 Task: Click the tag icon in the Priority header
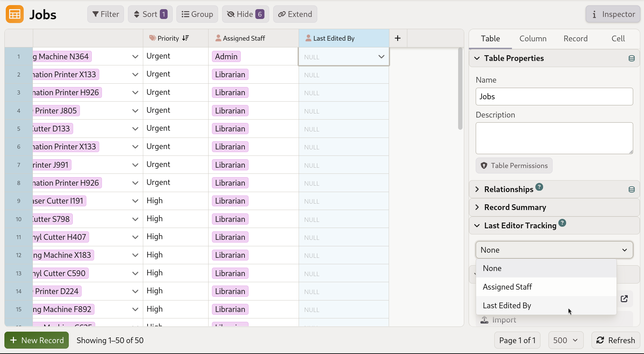pos(152,38)
